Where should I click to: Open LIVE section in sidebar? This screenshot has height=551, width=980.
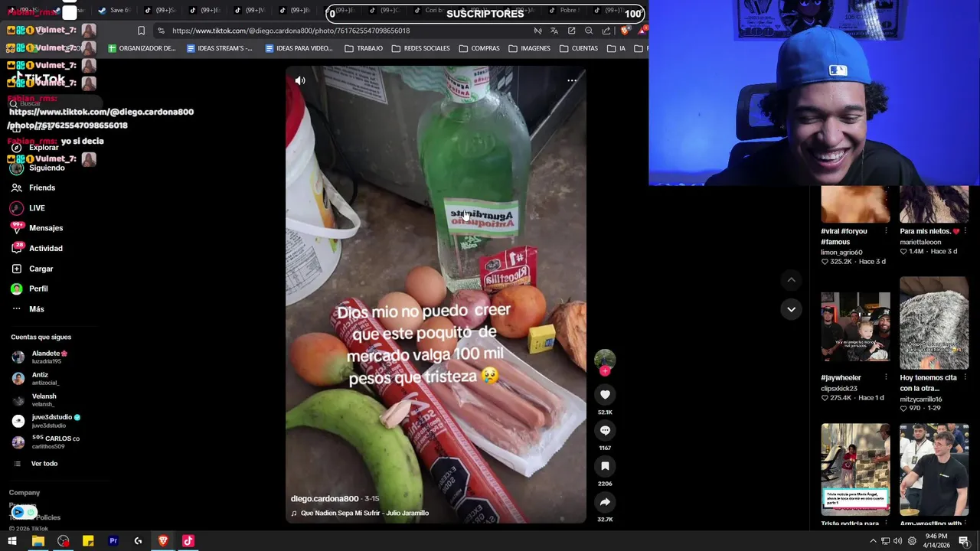(28, 208)
